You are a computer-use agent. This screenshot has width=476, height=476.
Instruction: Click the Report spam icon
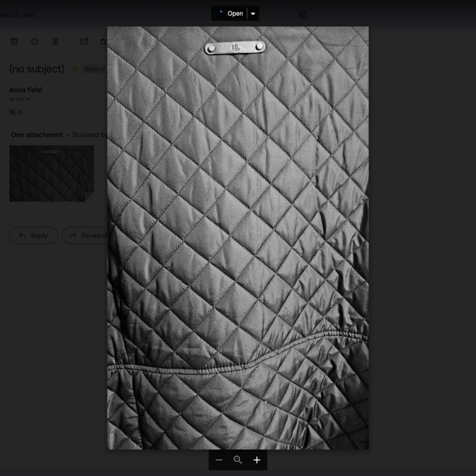(35, 42)
